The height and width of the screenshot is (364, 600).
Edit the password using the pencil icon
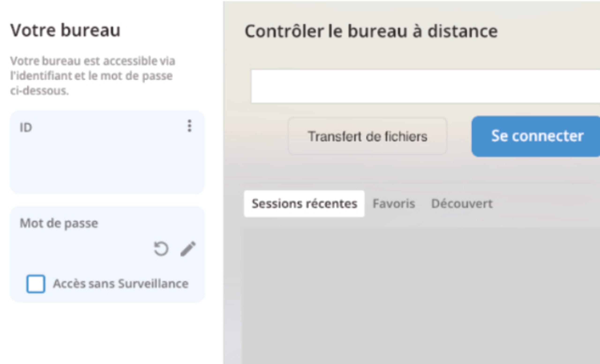188,249
